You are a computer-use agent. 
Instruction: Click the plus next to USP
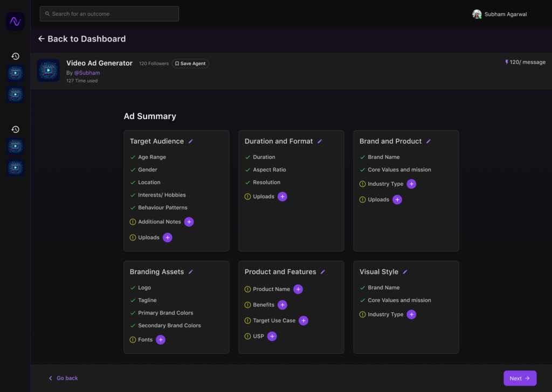coord(272,337)
